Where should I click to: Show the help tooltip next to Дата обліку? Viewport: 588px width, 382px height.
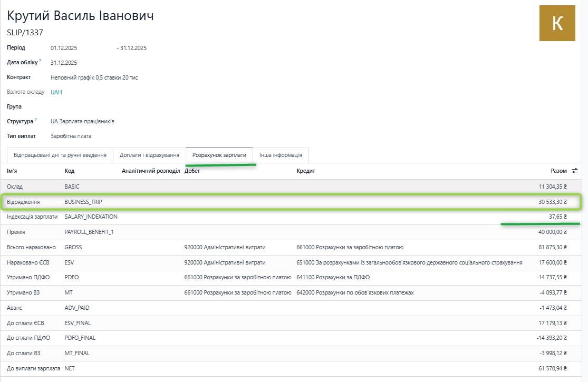[x=40, y=61]
